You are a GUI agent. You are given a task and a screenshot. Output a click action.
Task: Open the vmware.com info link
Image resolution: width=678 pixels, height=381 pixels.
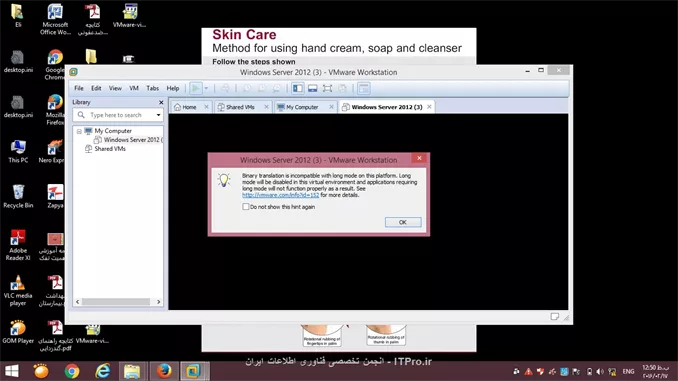tap(281, 195)
